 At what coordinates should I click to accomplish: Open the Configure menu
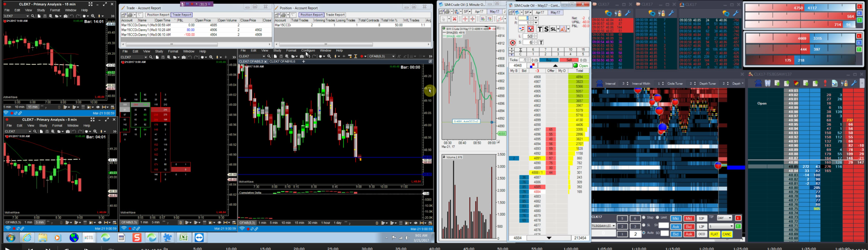coord(308,51)
